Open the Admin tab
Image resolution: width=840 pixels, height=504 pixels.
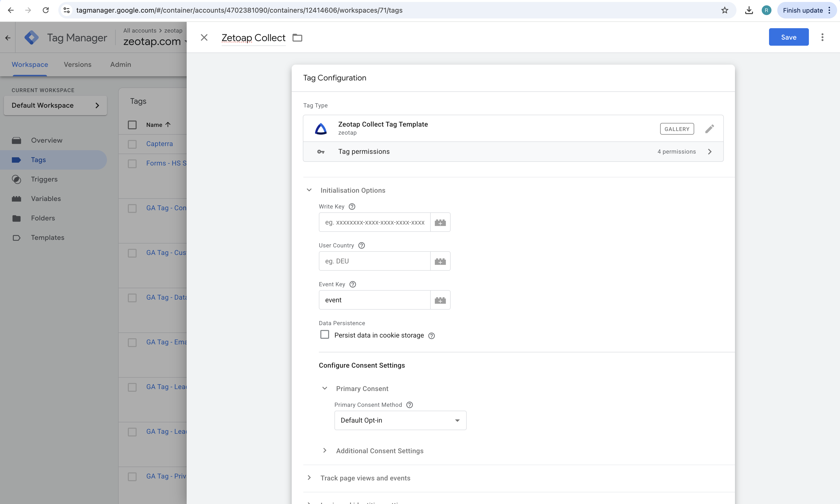click(120, 65)
